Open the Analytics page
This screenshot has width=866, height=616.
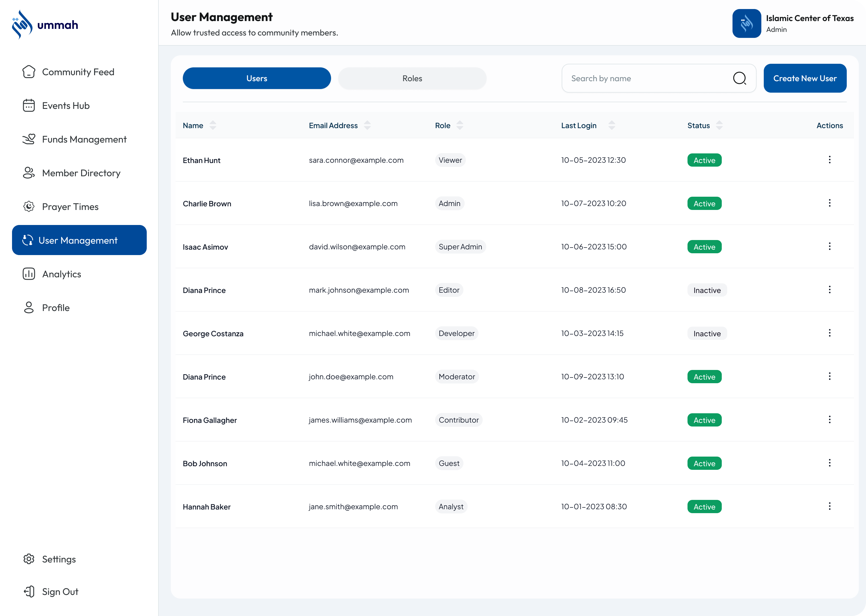tap(79, 274)
